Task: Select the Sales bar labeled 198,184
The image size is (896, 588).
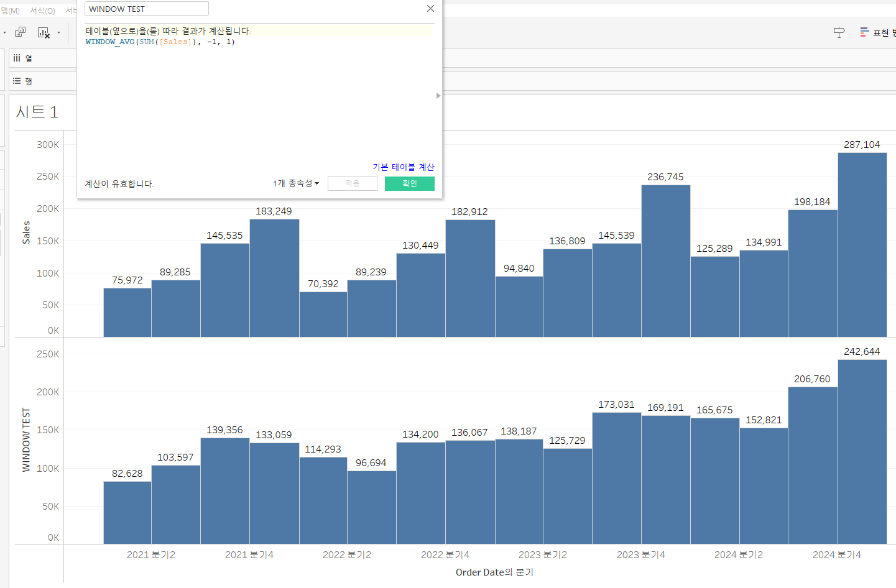Action: pos(813,273)
